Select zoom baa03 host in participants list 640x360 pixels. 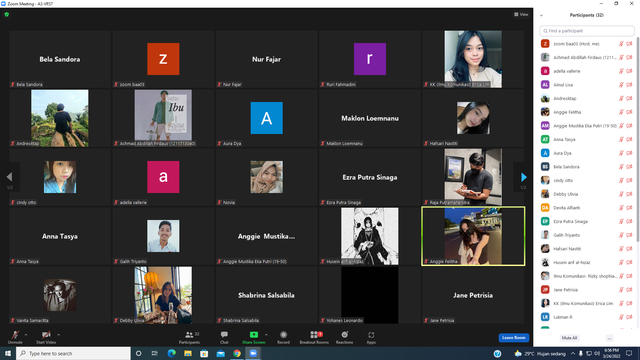(587, 44)
